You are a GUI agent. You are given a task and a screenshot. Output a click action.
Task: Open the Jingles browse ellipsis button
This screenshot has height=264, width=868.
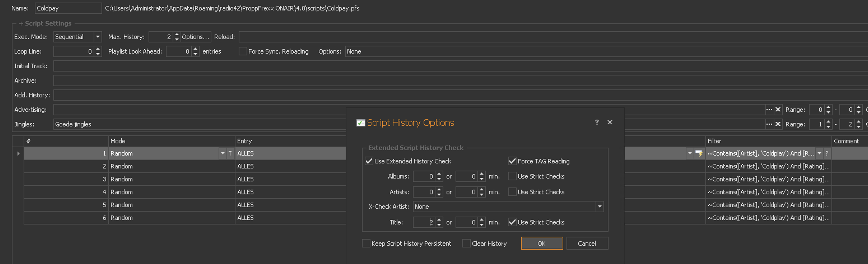769,124
